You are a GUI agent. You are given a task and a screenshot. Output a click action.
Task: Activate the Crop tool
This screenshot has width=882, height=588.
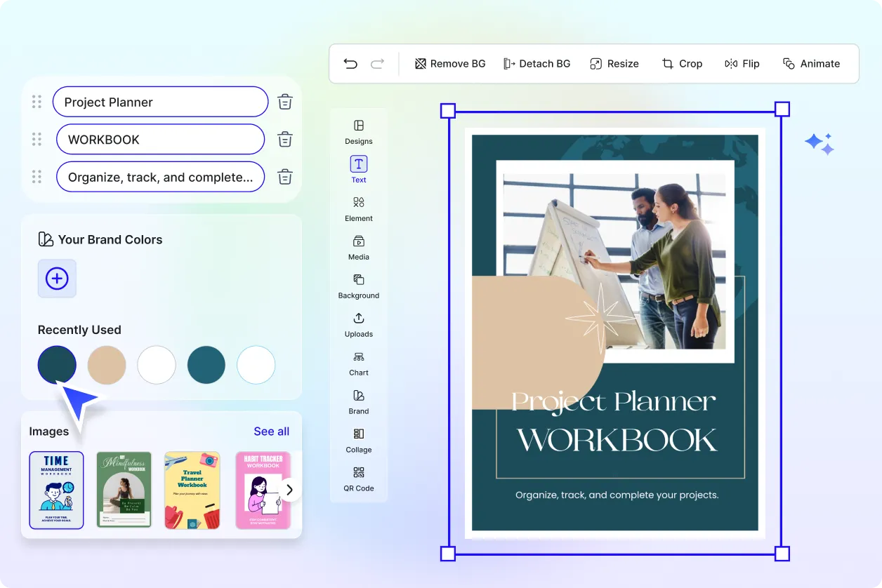coord(682,63)
